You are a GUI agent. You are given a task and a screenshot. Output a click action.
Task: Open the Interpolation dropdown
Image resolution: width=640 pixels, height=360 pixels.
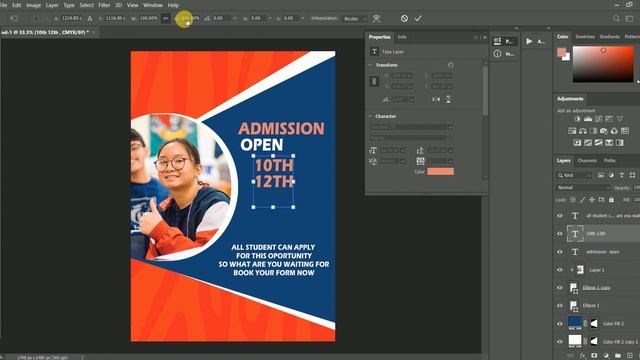coord(355,18)
